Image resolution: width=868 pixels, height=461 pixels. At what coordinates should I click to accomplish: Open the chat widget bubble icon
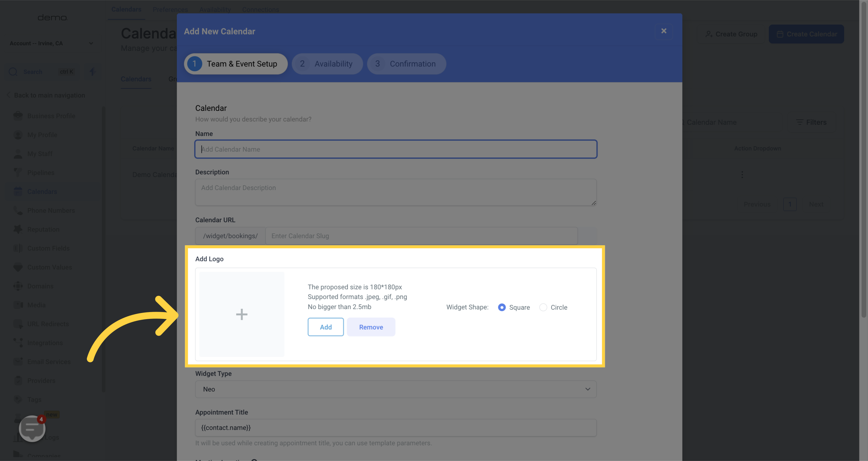pos(32,428)
